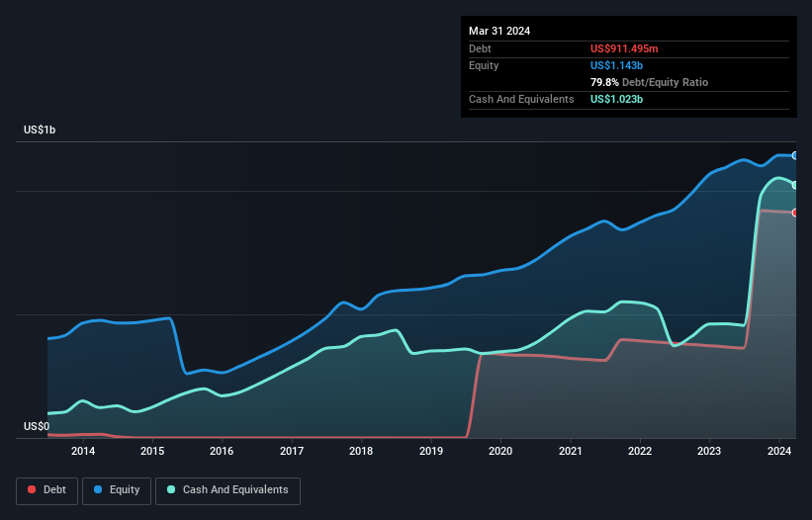Select the 2022 x-axis label

point(640,451)
